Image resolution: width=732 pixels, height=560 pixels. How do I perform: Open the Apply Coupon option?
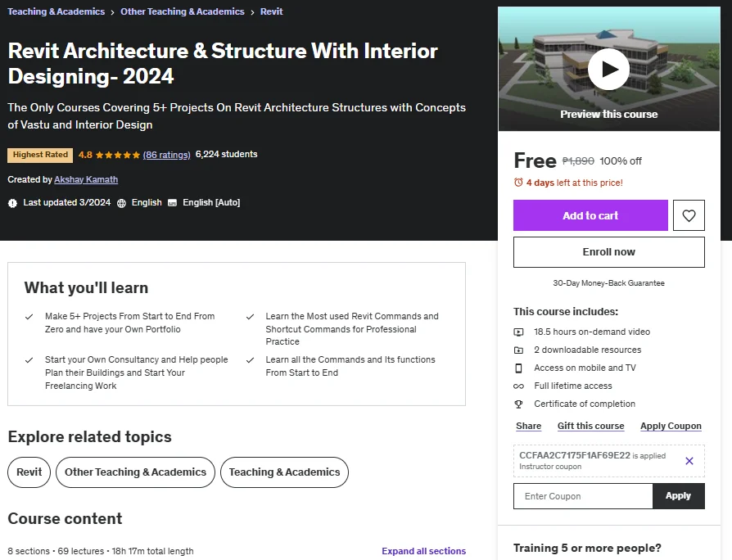[x=671, y=426]
